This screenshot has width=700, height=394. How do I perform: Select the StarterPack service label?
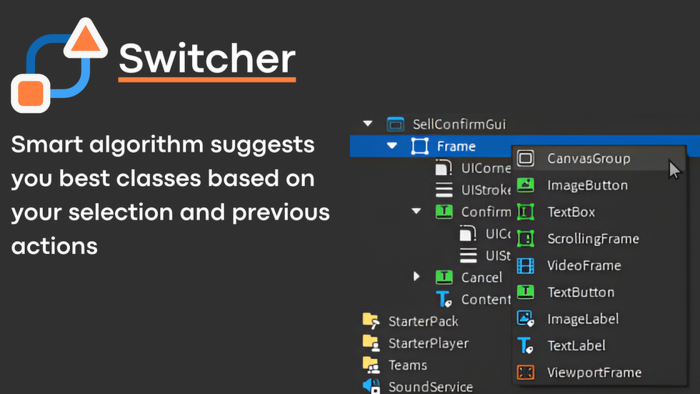point(423,321)
